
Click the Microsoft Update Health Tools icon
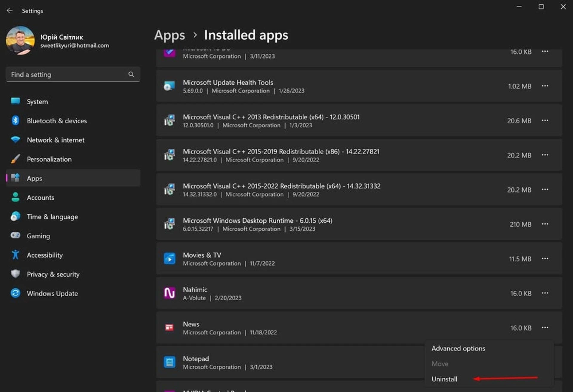pos(169,86)
